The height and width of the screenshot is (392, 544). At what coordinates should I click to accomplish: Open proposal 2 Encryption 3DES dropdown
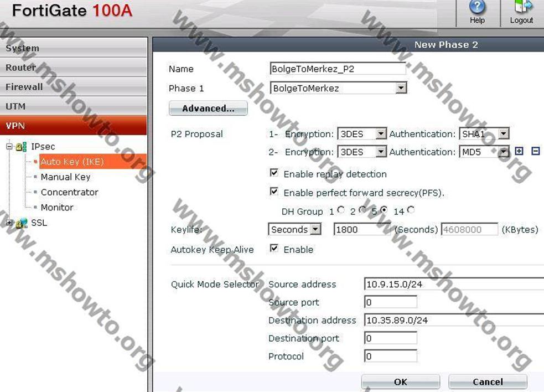362,152
